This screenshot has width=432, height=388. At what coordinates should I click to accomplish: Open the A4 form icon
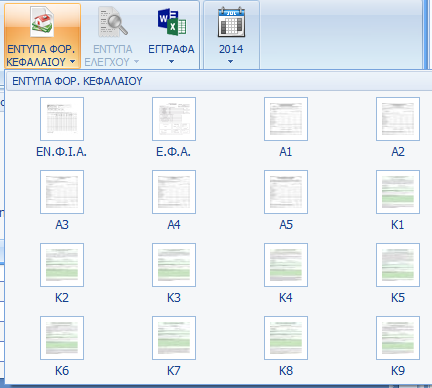(174, 192)
